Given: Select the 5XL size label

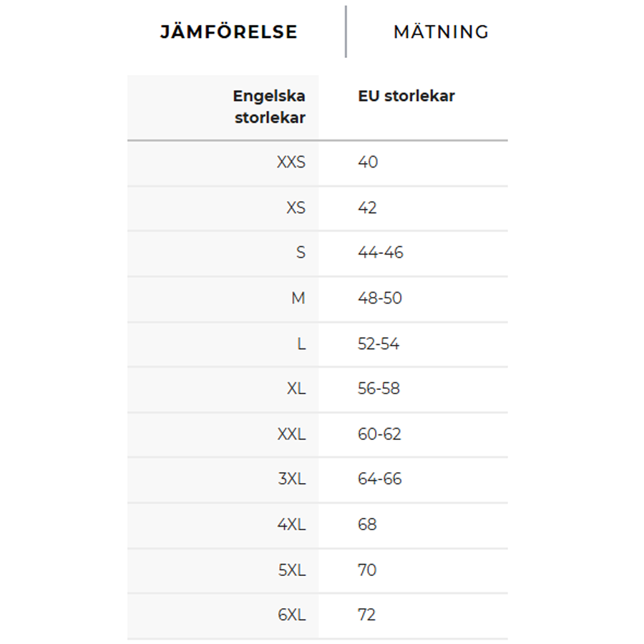Looking at the screenshot, I should coord(292,570).
